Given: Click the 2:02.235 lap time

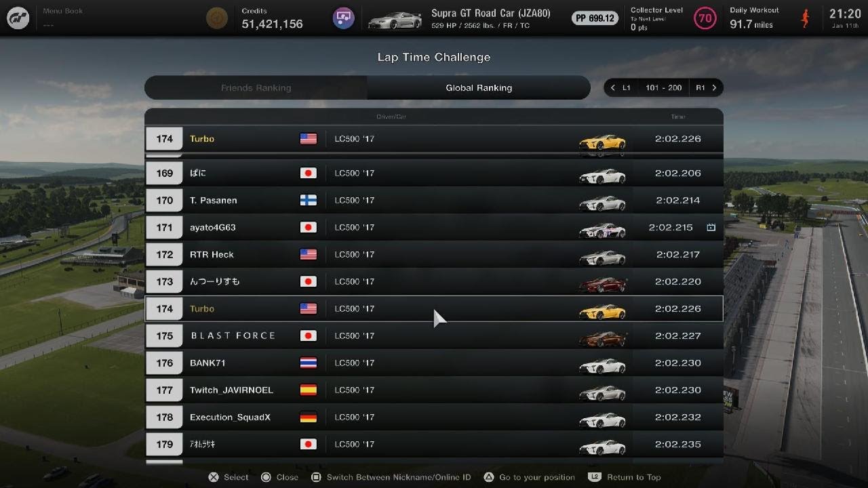Looking at the screenshot, I should (678, 444).
